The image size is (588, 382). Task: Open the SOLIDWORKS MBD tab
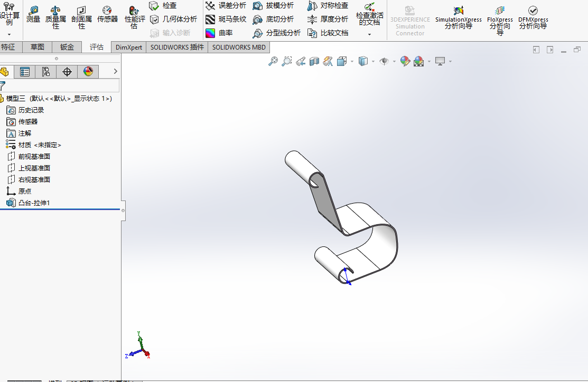click(239, 47)
